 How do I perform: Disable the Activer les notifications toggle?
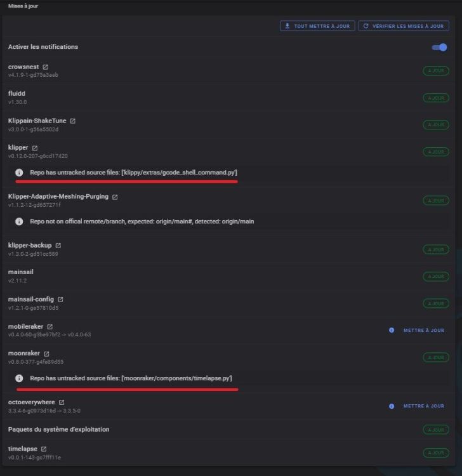(x=439, y=47)
